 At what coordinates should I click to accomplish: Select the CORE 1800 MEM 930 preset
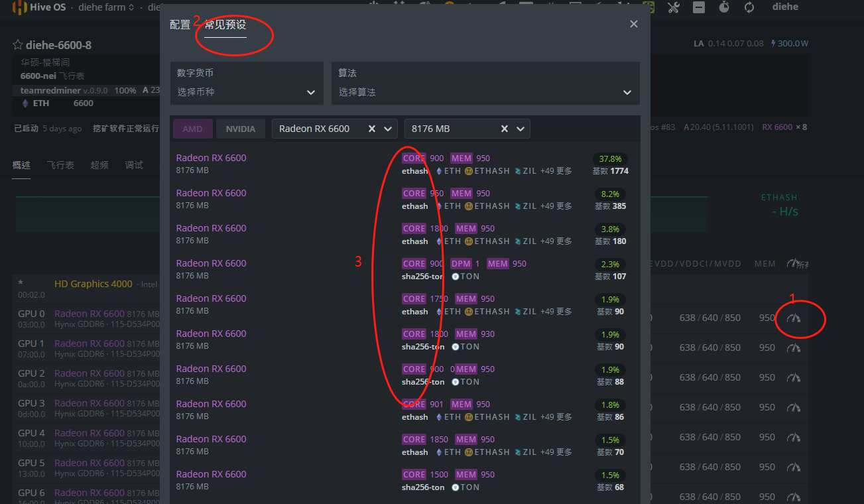coord(404,340)
